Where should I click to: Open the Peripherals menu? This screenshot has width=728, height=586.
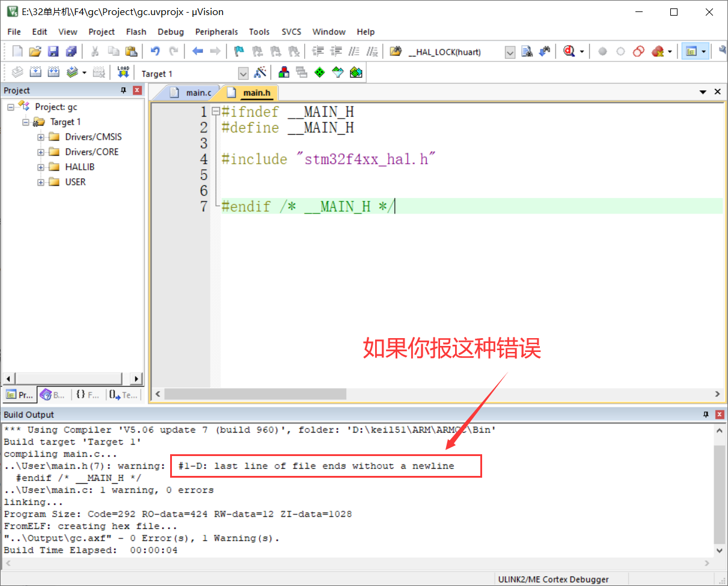coord(216,31)
